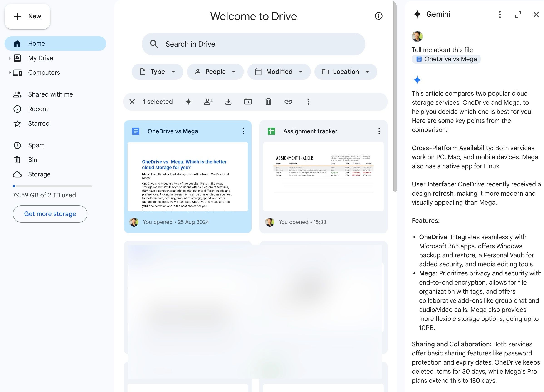Open the Type filter dropdown
Screen dimensions: 544x392
coord(157,72)
